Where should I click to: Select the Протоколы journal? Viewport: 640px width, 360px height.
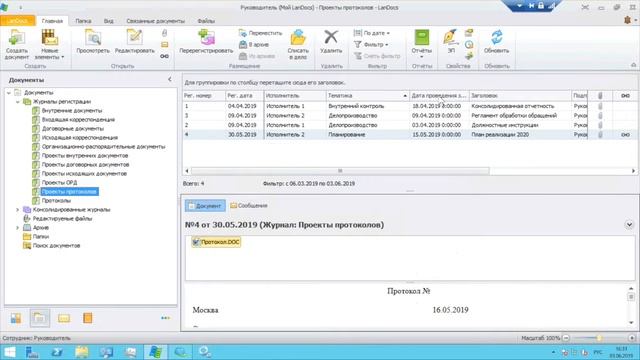(x=56, y=201)
